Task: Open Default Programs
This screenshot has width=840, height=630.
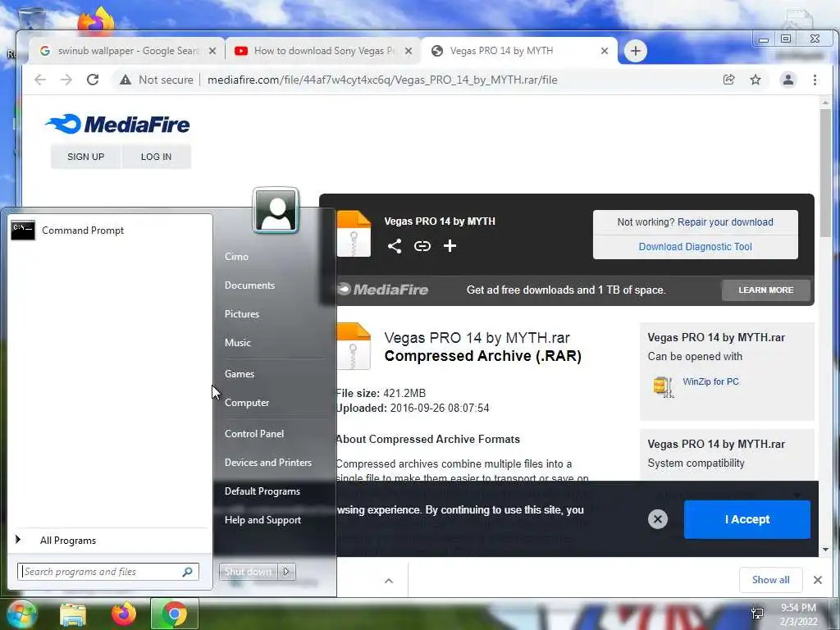Action: [x=262, y=491]
